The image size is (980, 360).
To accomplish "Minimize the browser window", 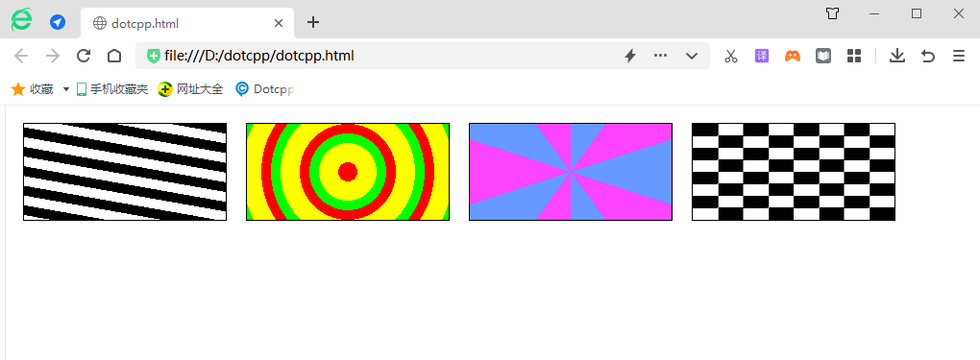I will (874, 13).
